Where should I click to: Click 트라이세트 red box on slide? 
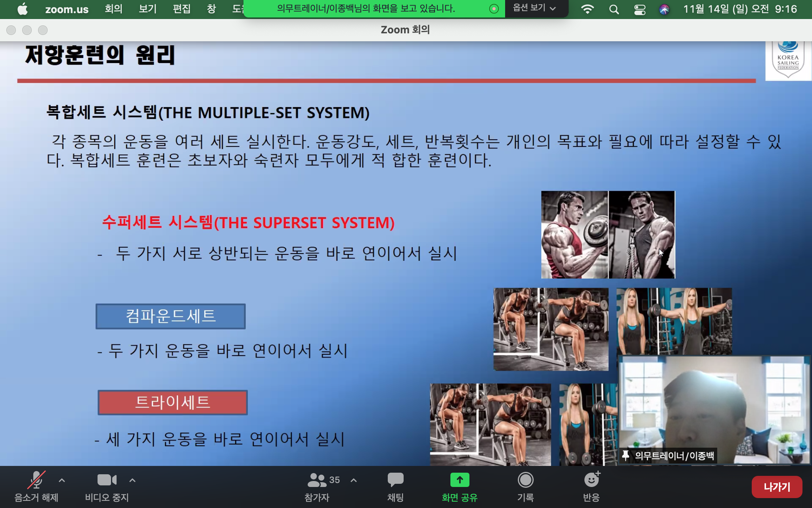[x=172, y=402]
